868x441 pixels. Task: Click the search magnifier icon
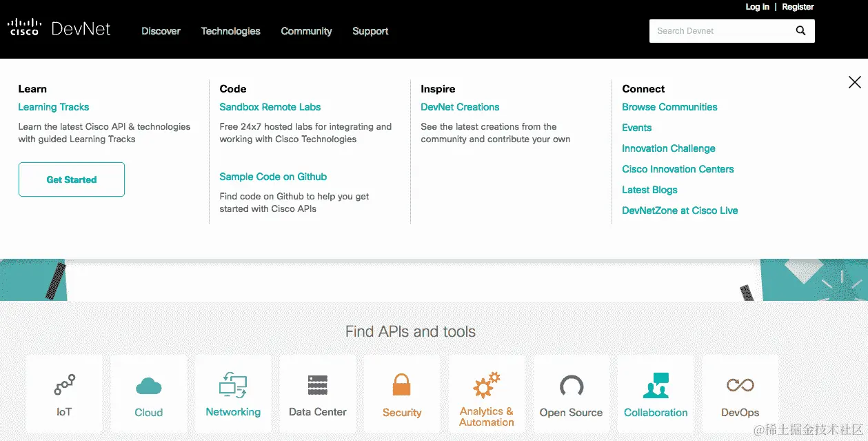point(800,30)
